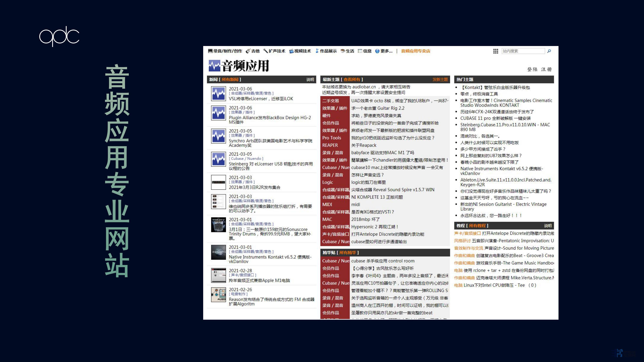The width and height of the screenshot is (644, 362).
Task: Click the 音频应用 waveform logo
Action: pyautogui.click(x=214, y=66)
